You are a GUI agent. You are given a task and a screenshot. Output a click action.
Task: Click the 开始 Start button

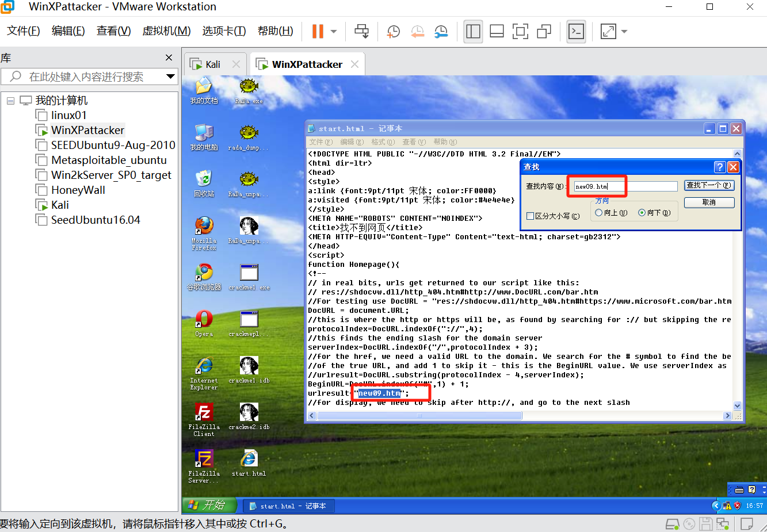pos(209,505)
